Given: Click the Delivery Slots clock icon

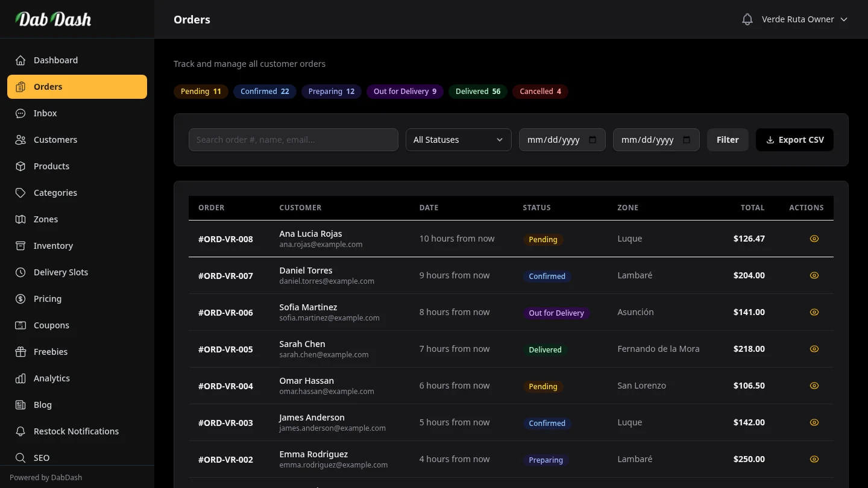Looking at the screenshot, I should (x=20, y=272).
